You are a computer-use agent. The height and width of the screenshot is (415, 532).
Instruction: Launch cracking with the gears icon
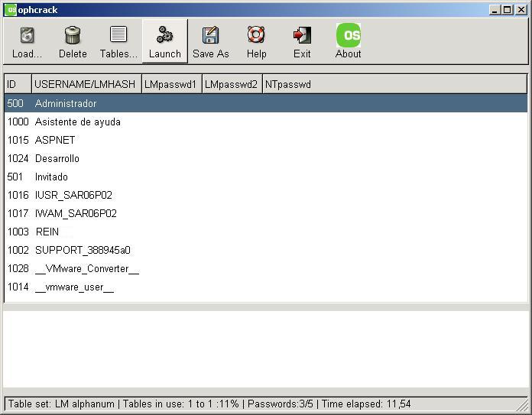(164, 34)
